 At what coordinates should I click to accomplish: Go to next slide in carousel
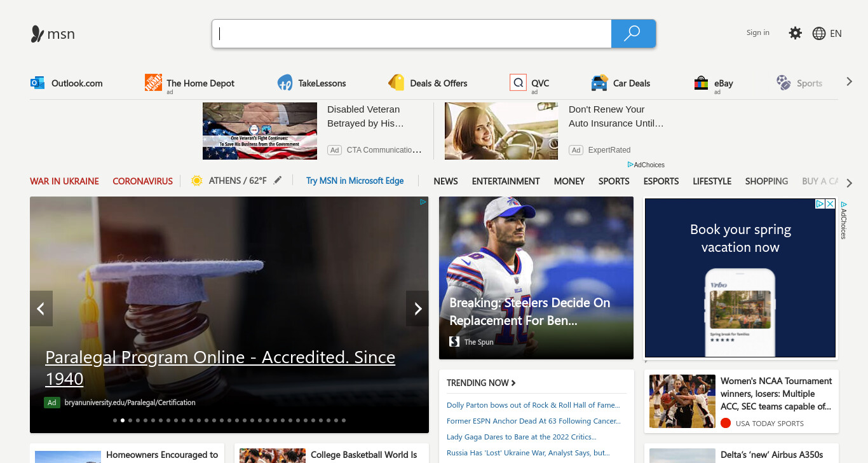[x=417, y=308]
